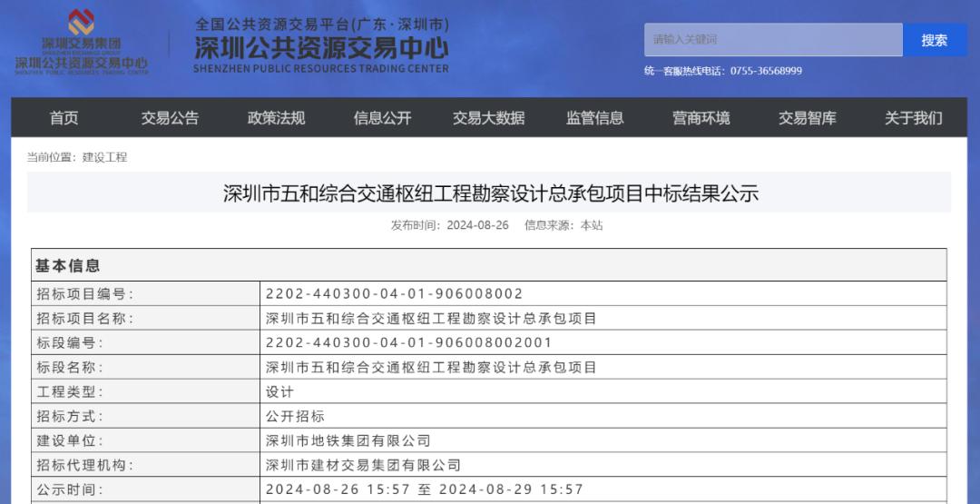Open the 交易智库 menu item
Image resolution: width=980 pixels, height=504 pixels.
[808, 117]
